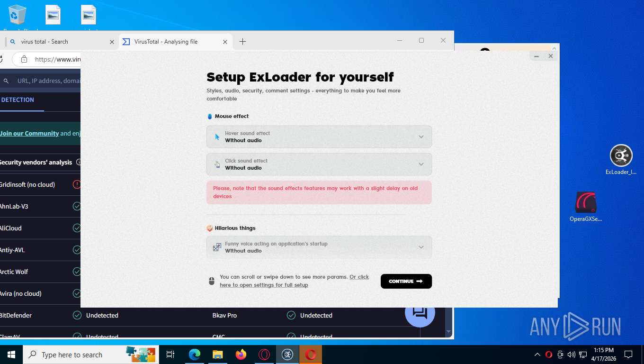644x364 pixels.
Task: Click the site lock icon in address bar
Action: pyautogui.click(x=24, y=59)
